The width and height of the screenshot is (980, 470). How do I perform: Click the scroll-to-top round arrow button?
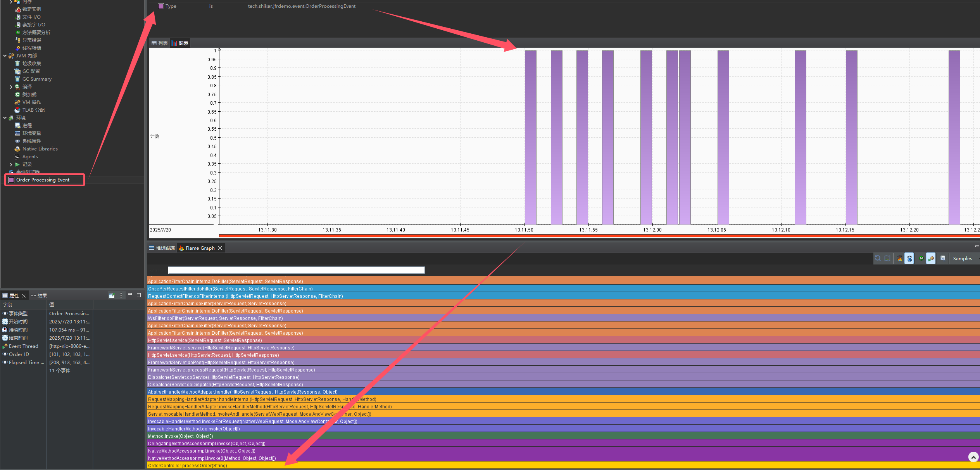pos(973,457)
